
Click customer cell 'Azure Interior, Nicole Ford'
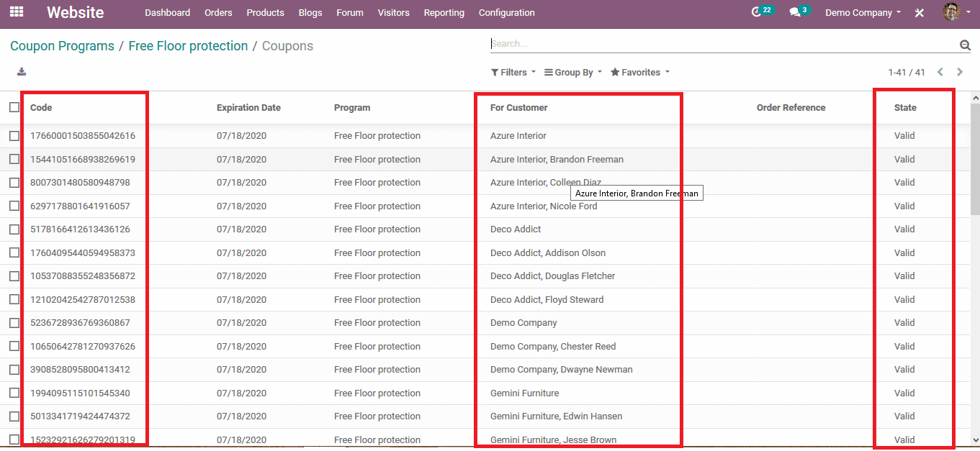pos(544,206)
